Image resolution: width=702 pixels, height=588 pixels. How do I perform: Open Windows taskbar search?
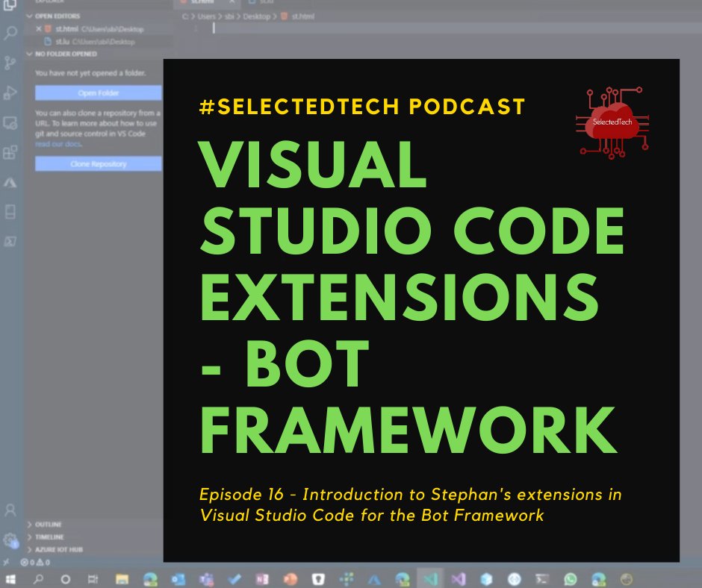coord(39,579)
